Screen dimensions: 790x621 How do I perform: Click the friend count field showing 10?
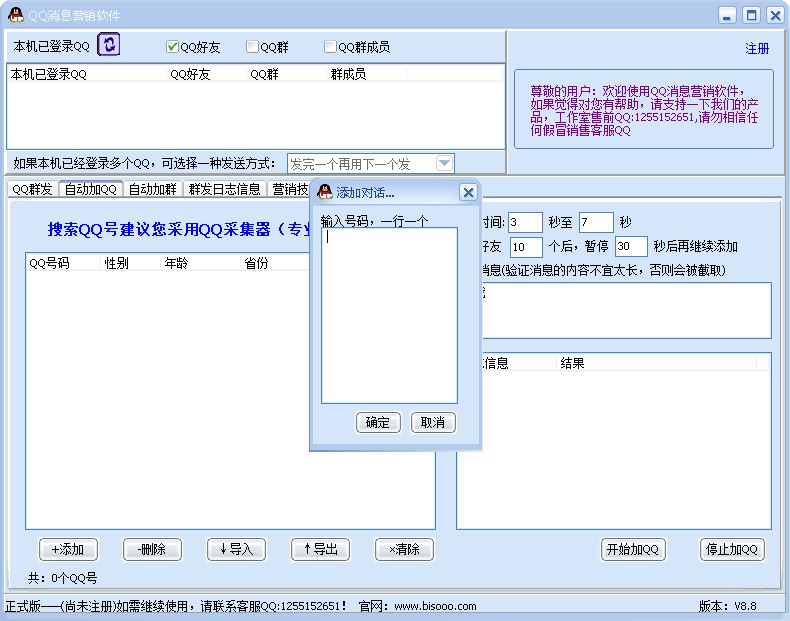click(526, 247)
